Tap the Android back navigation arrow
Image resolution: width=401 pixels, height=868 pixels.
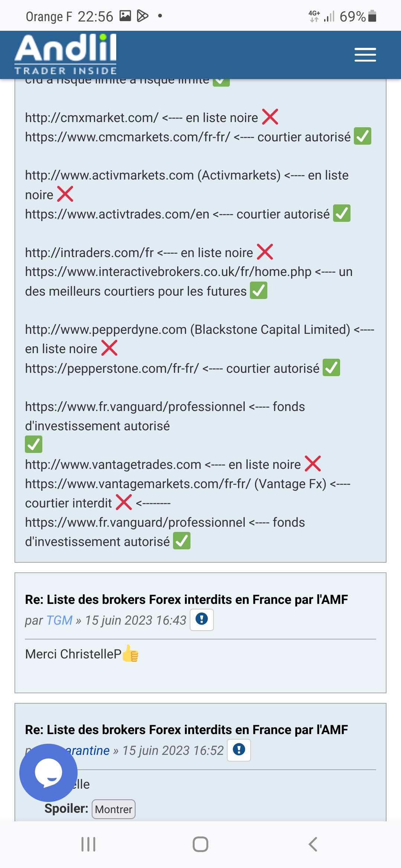[313, 844]
